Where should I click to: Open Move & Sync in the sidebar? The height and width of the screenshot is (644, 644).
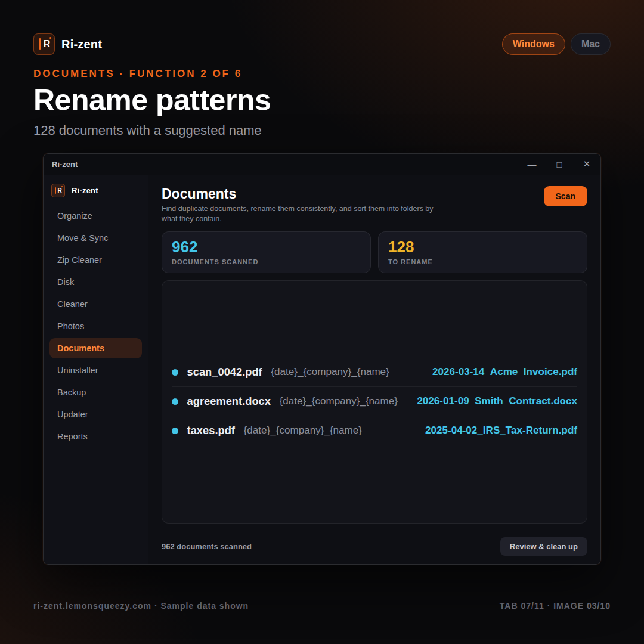tap(95, 238)
